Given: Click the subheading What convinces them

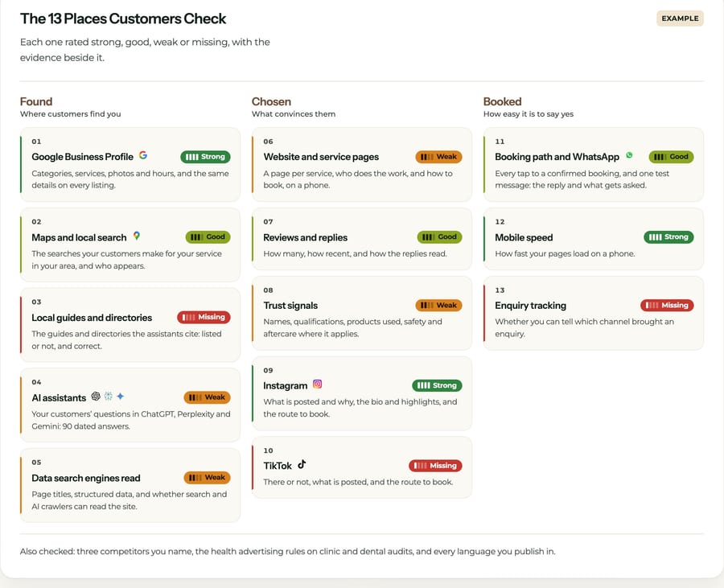Looking at the screenshot, I should click(x=294, y=114).
